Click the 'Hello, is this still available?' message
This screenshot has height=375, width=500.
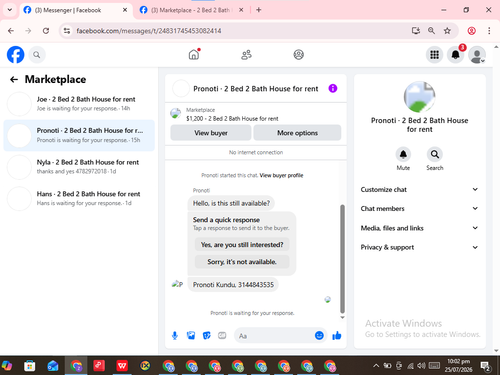coord(231,203)
